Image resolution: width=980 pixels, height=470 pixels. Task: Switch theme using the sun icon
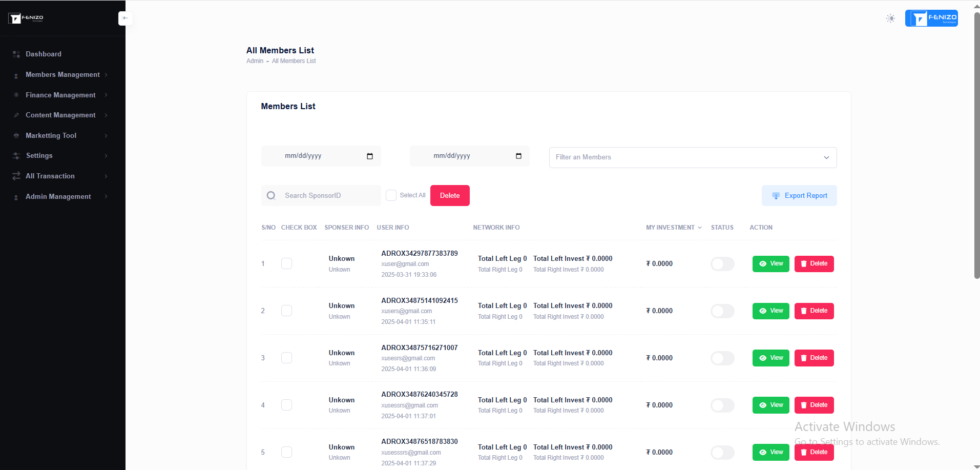(890, 18)
